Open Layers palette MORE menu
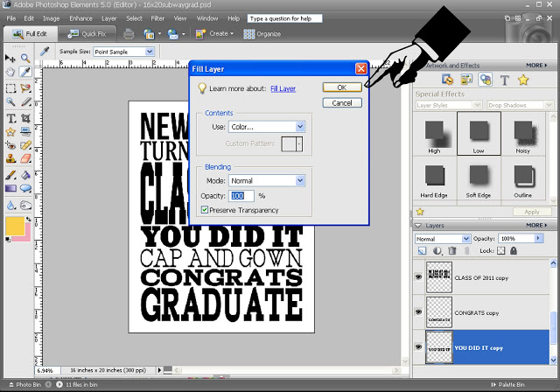The width and height of the screenshot is (560, 392). pyautogui.click(x=536, y=225)
